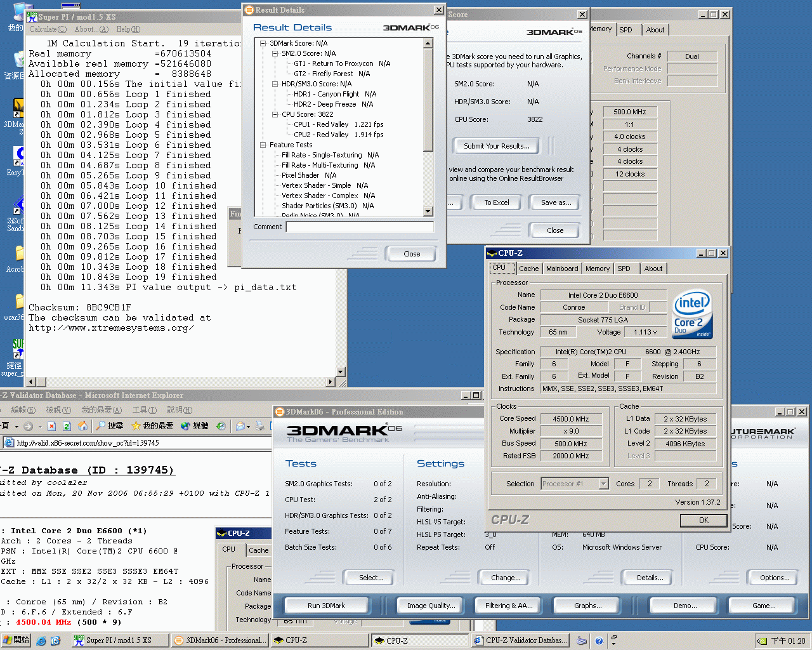
Task: Click the Run 3DMark button
Action: coord(326,606)
